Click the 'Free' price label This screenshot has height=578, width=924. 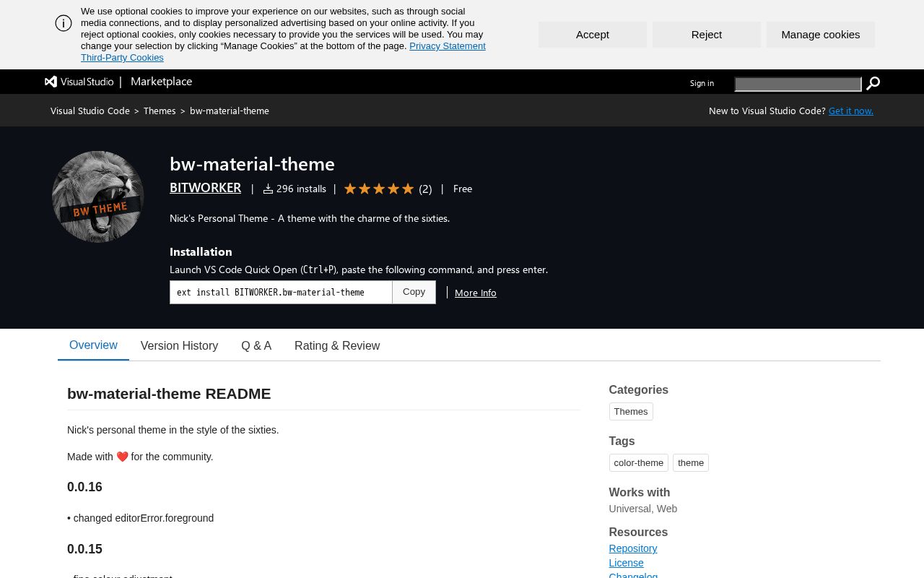tap(463, 189)
